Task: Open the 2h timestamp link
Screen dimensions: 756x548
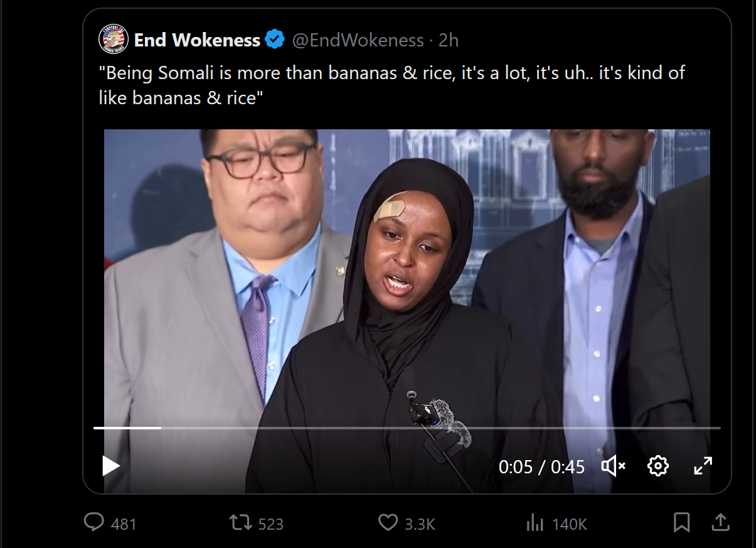Action: pyautogui.click(x=449, y=40)
